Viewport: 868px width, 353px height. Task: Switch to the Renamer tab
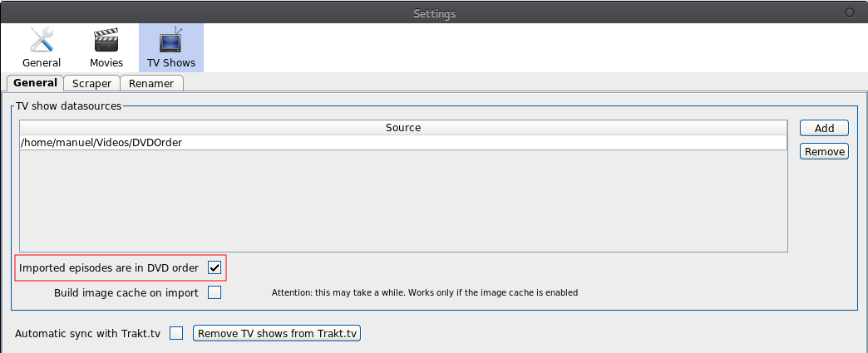151,83
